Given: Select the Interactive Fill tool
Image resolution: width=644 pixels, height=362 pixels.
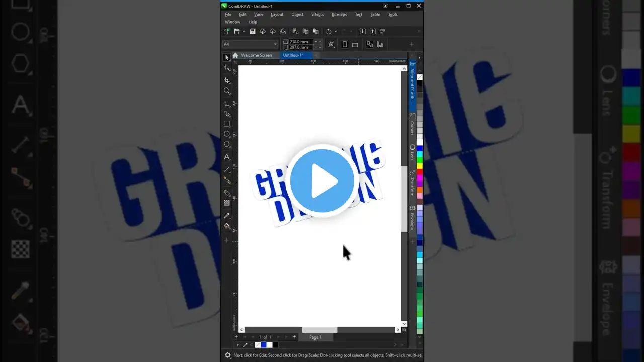Looking at the screenshot, I should point(227,226).
